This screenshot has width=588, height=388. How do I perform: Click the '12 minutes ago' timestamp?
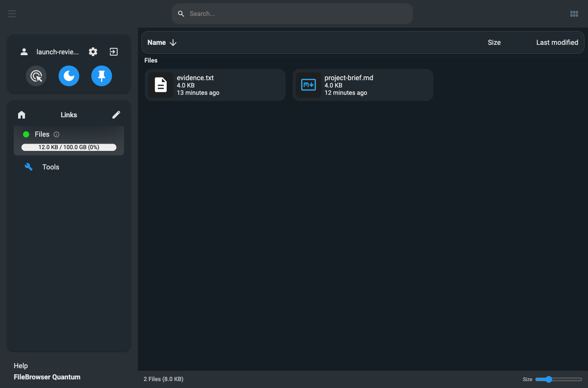pyautogui.click(x=346, y=93)
